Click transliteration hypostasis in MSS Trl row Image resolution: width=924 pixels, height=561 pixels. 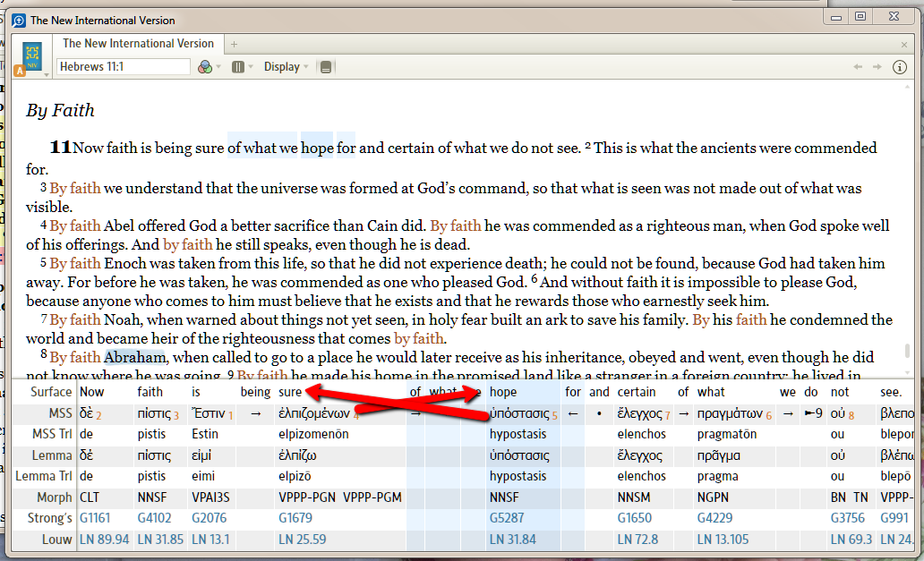[518, 435]
